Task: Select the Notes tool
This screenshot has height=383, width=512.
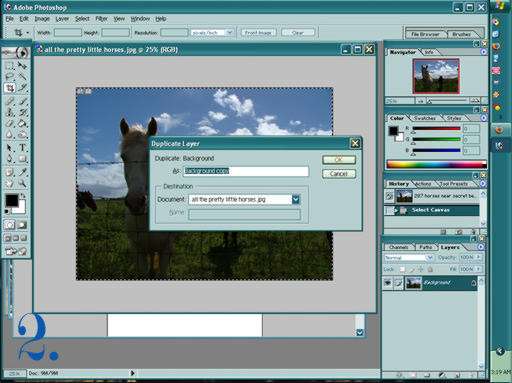Action: coord(10,172)
